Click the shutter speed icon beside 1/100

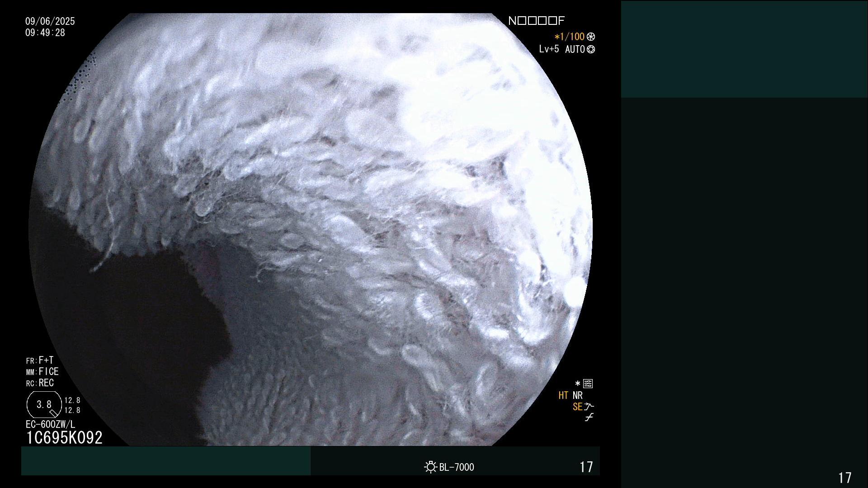pos(590,37)
